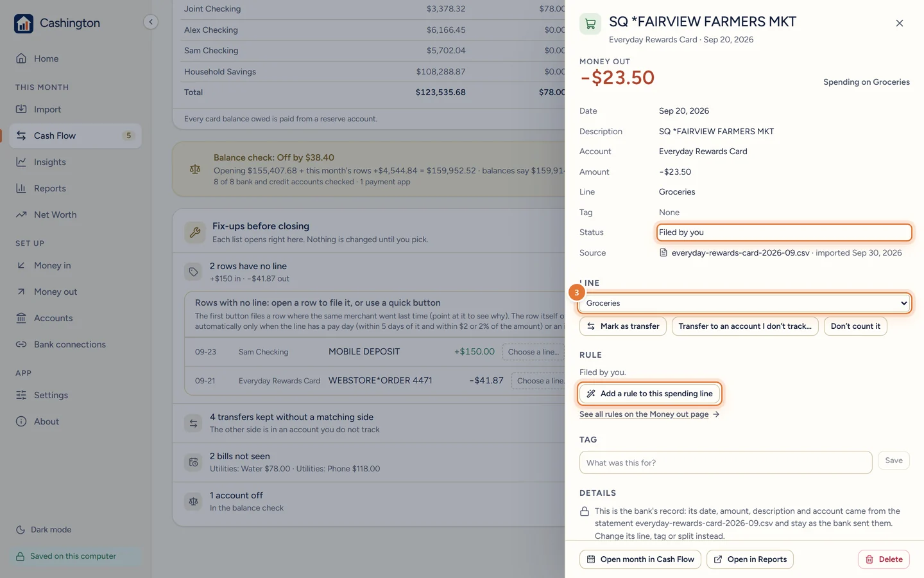
Task: Click the balance scale icon in Balance check
Action: tap(195, 169)
